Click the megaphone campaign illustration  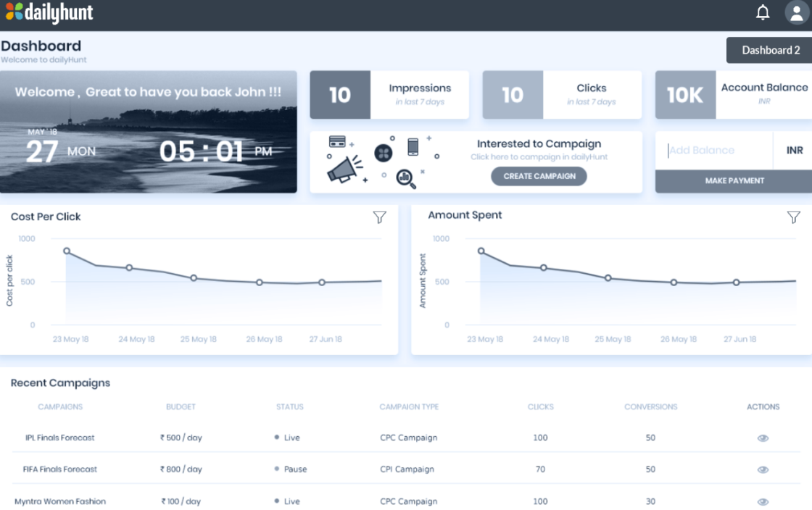344,170
